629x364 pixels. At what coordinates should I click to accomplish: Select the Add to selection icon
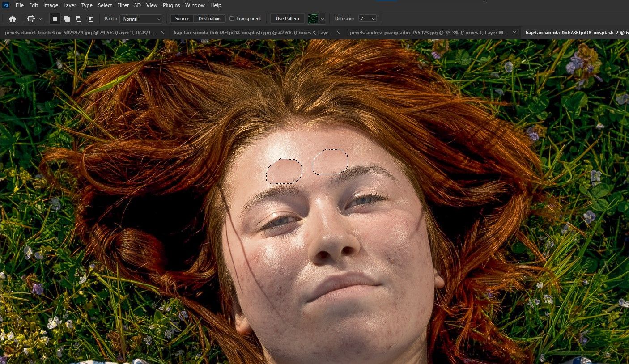tap(67, 19)
